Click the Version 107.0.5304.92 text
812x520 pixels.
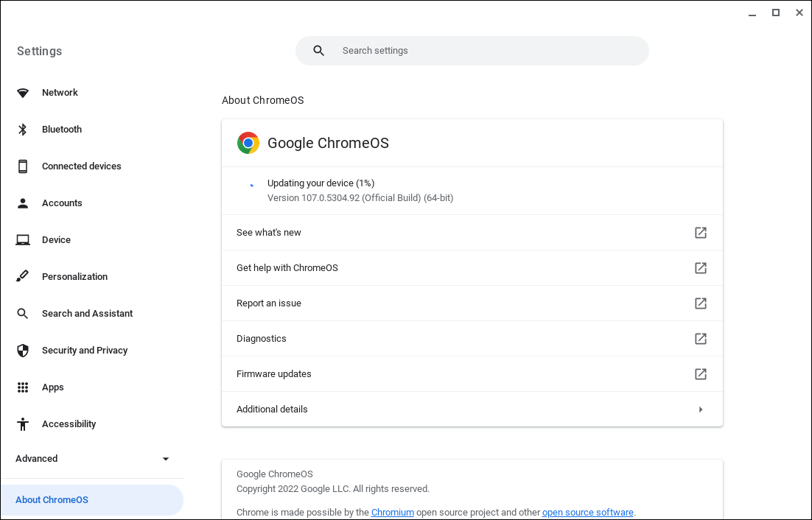[360, 197]
